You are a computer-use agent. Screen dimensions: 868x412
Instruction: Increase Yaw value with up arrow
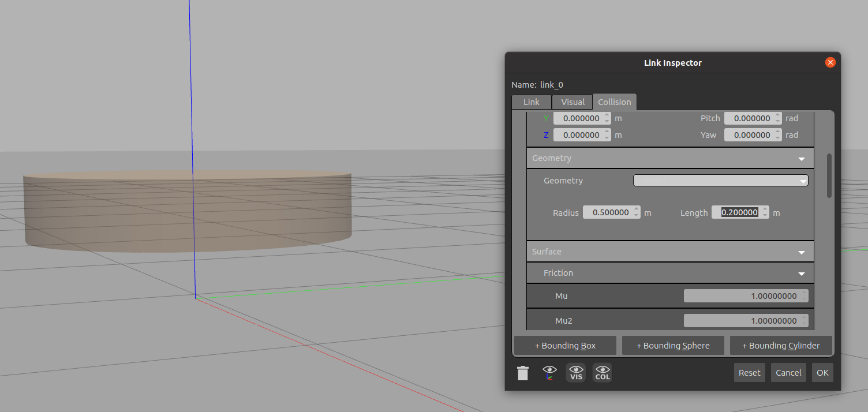pyautogui.click(x=778, y=132)
